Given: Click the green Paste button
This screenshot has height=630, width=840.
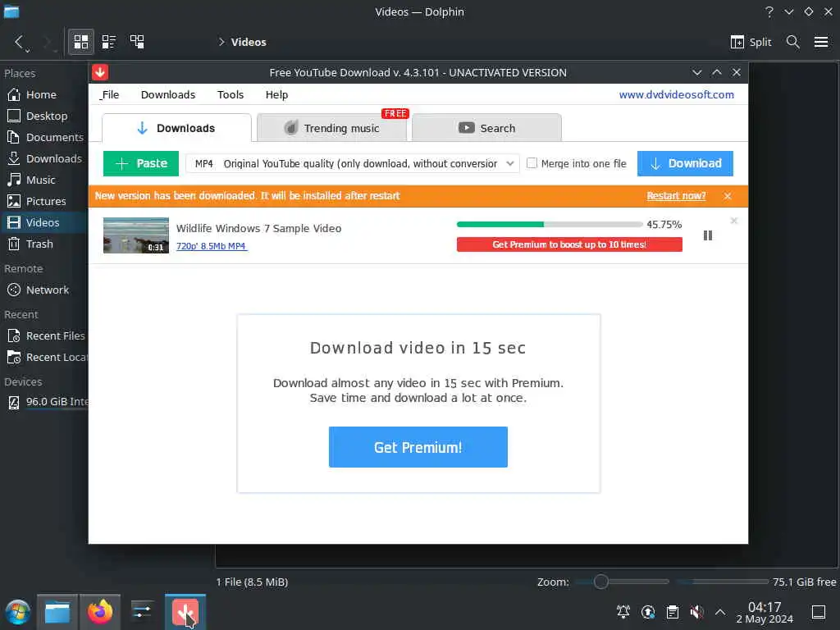Looking at the screenshot, I should (x=141, y=163).
